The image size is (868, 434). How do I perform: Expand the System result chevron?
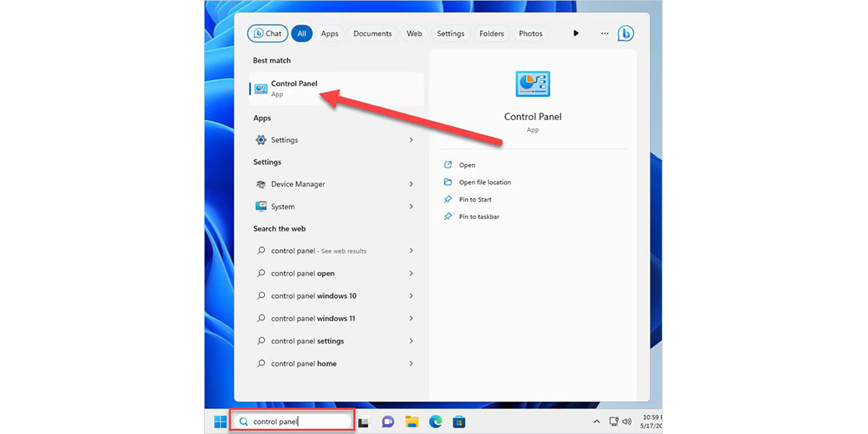[x=411, y=207]
